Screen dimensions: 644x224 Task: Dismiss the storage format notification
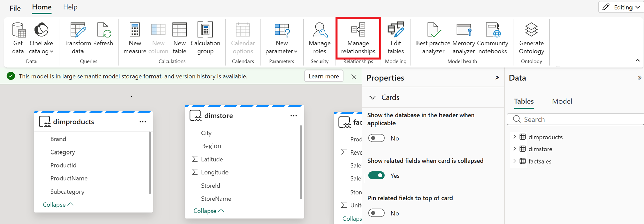point(354,77)
